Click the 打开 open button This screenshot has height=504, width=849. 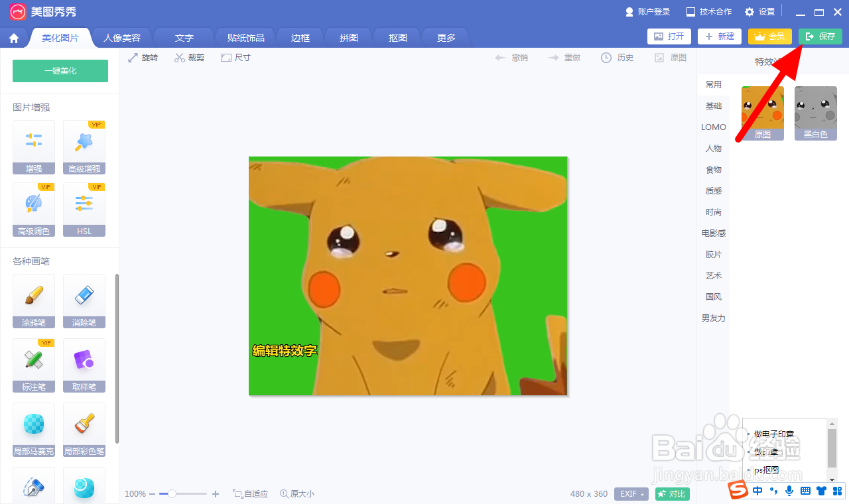click(669, 36)
